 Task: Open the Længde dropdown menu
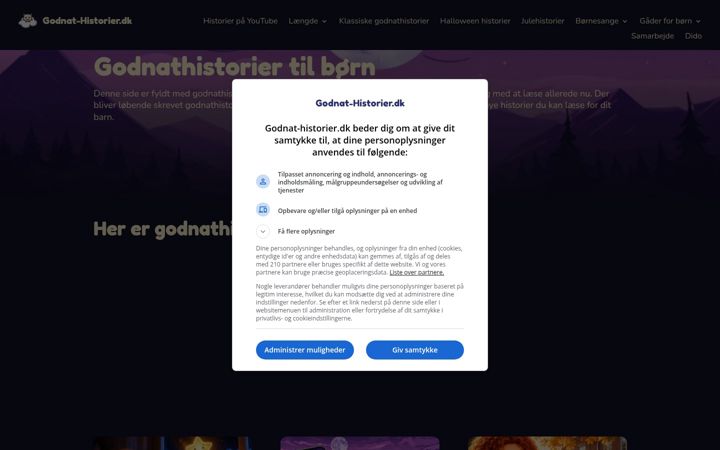[308, 21]
